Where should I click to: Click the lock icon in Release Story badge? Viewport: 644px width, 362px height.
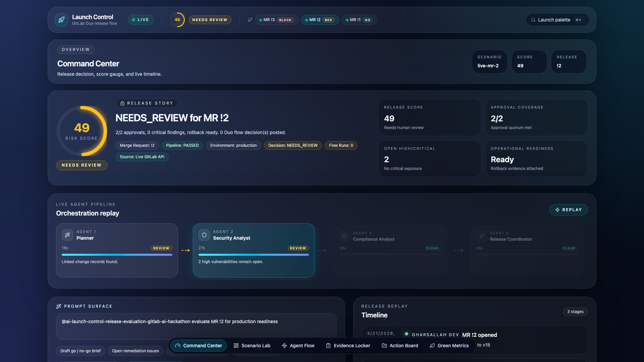click(122, 103)
